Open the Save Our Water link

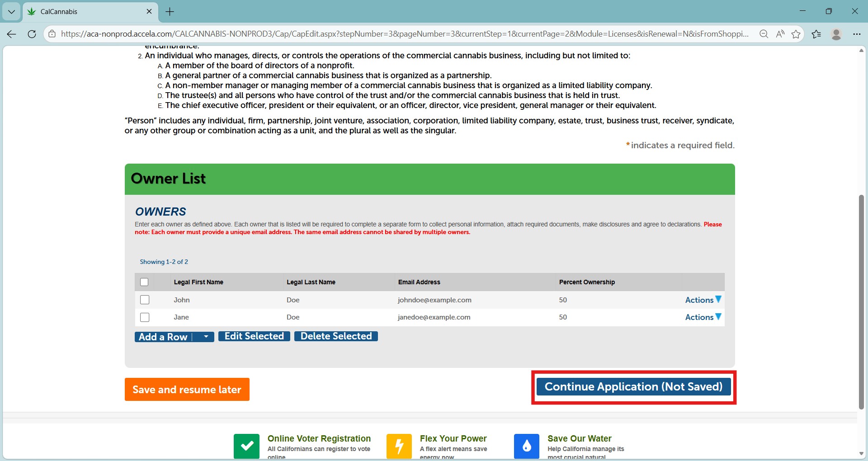580,438
